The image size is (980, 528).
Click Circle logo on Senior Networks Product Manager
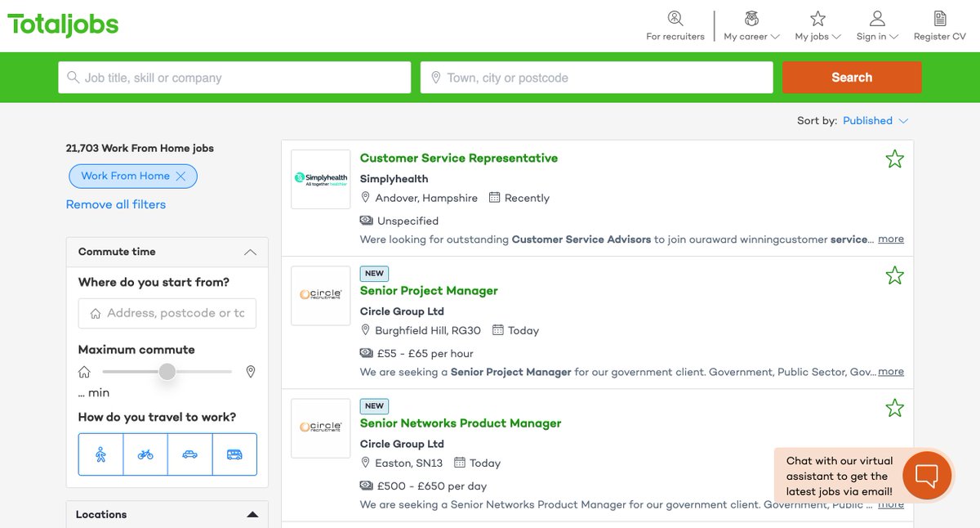(x=320, y=427)
